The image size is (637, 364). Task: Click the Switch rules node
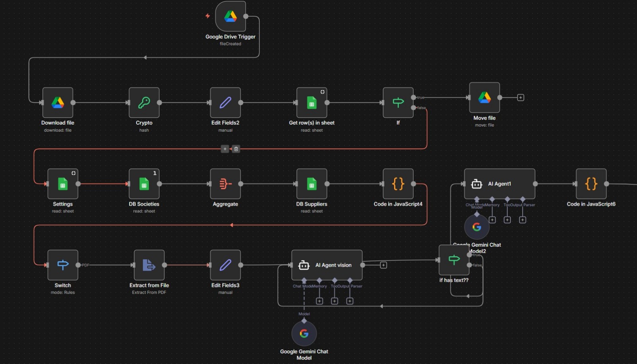[63, 265]
